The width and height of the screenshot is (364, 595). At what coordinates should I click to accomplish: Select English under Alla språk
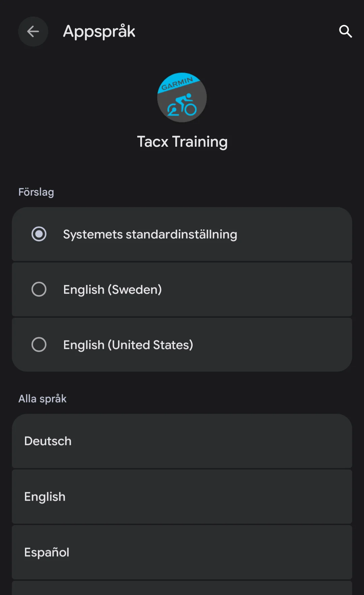[45, 497]
